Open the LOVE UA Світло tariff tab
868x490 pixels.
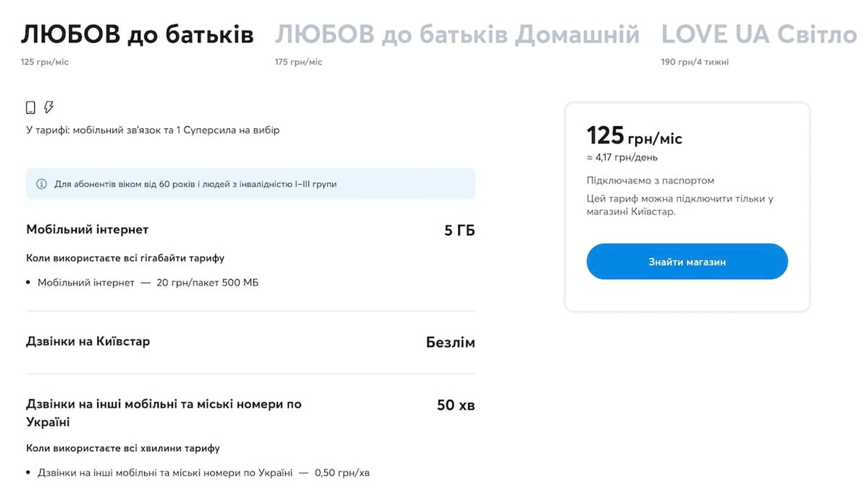pos(759,34)
